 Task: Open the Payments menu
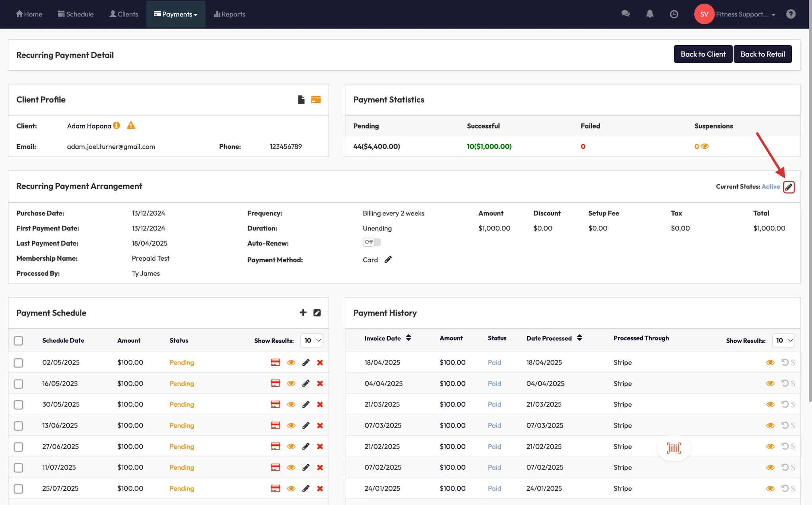(176, 14)
